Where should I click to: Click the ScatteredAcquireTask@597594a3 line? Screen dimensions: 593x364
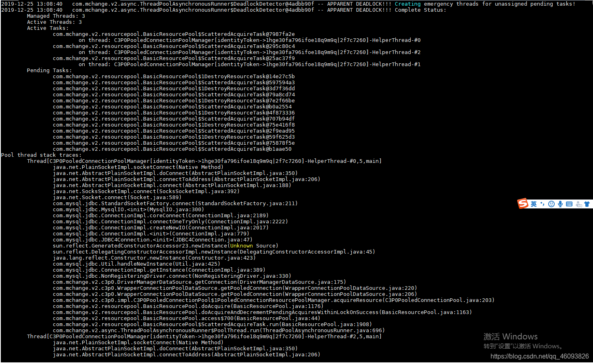tap(174, 83)
